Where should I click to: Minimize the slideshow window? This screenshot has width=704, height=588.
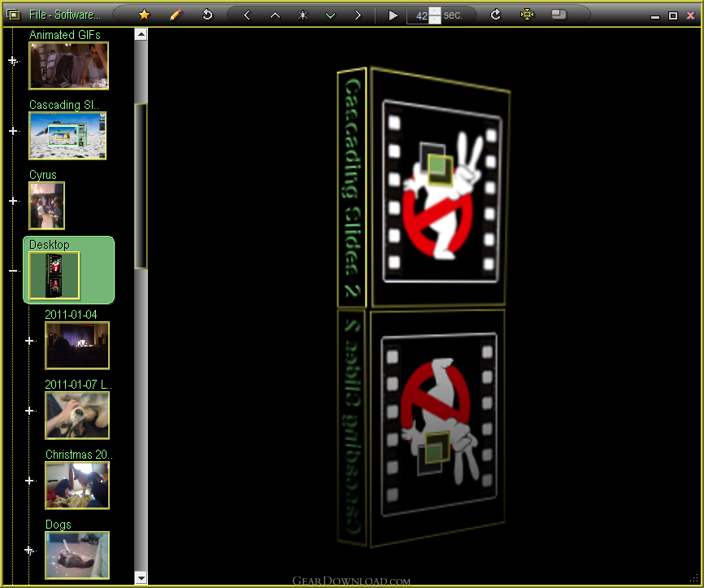pos(655,16)
